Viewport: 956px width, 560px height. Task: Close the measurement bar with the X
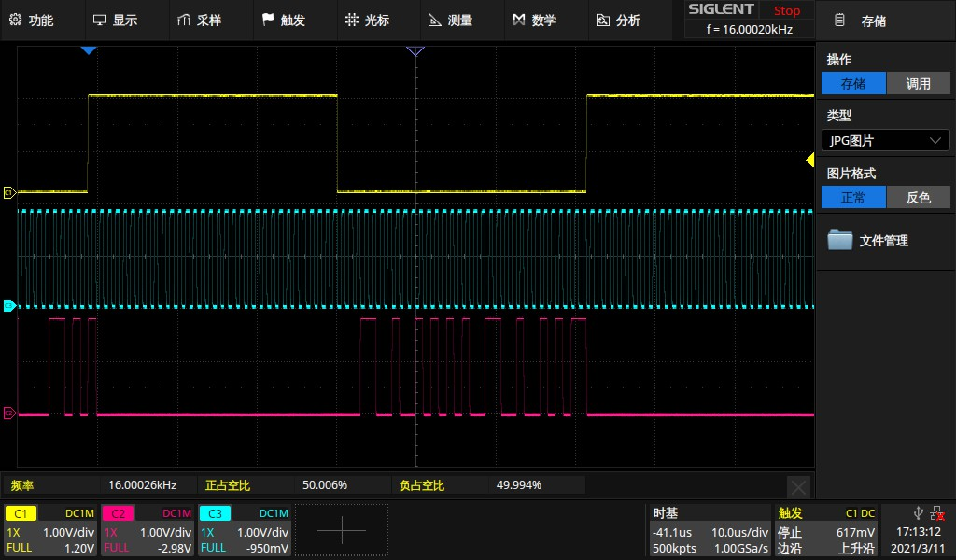[798, 486]
